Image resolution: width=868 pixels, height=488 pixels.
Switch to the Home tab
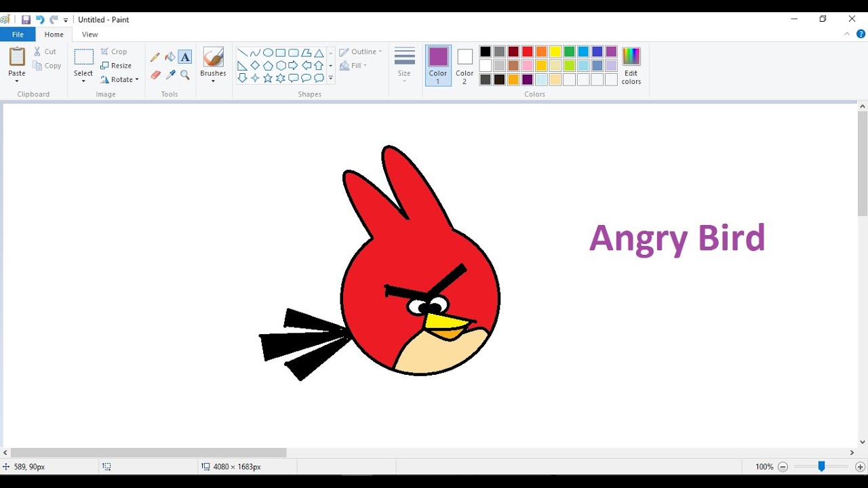pyautogui.click(x=54, y=35)
